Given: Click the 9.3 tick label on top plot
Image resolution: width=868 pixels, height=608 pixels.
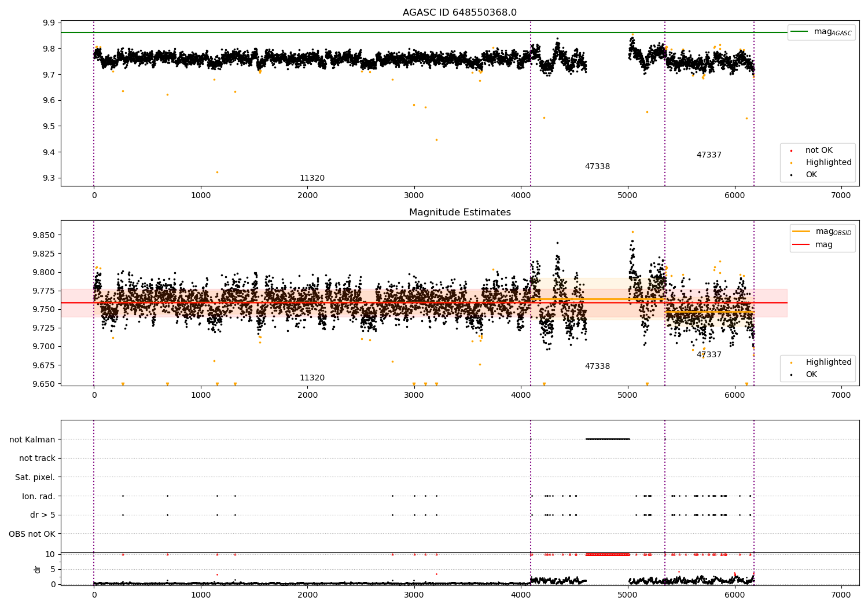Looking at the screenshot, I should (49, 178).
